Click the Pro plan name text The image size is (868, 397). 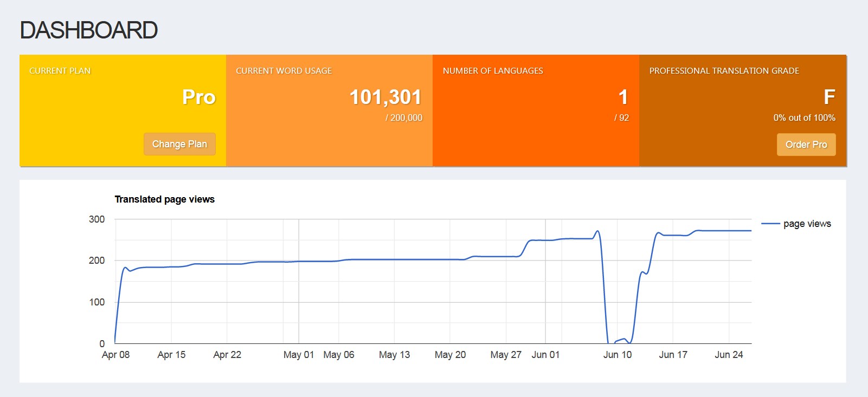199,97
